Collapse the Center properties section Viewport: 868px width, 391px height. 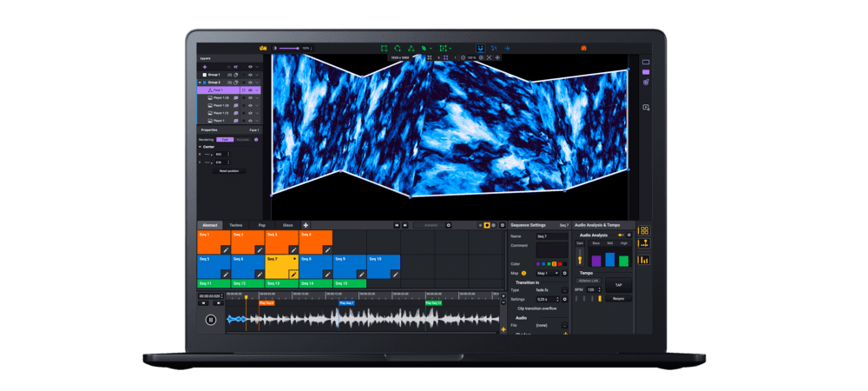[x=201, y=147]
